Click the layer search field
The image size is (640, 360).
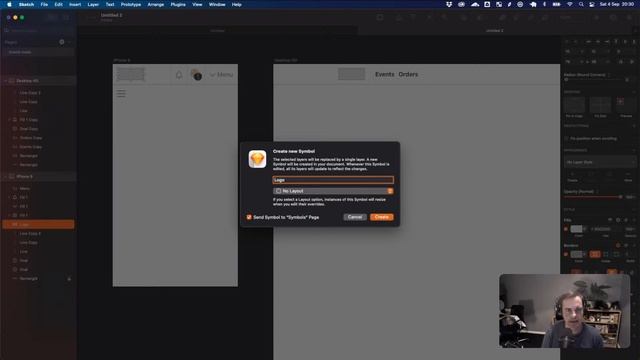(x=39, y=31)
